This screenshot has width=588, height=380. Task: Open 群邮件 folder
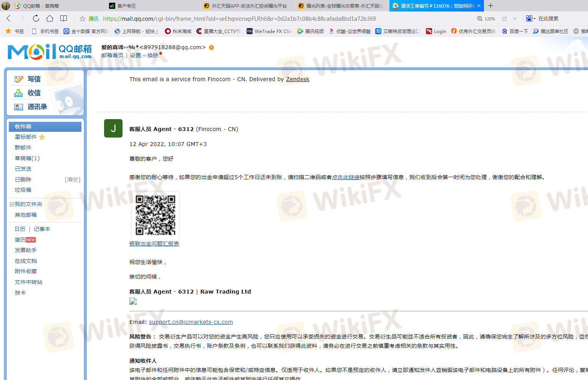[x=23, y=148]
